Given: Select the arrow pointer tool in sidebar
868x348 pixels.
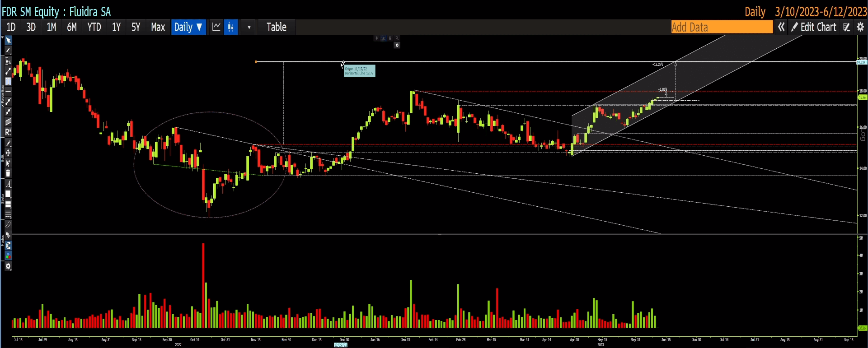Looking at the screenshot, I should pos(8,41).
